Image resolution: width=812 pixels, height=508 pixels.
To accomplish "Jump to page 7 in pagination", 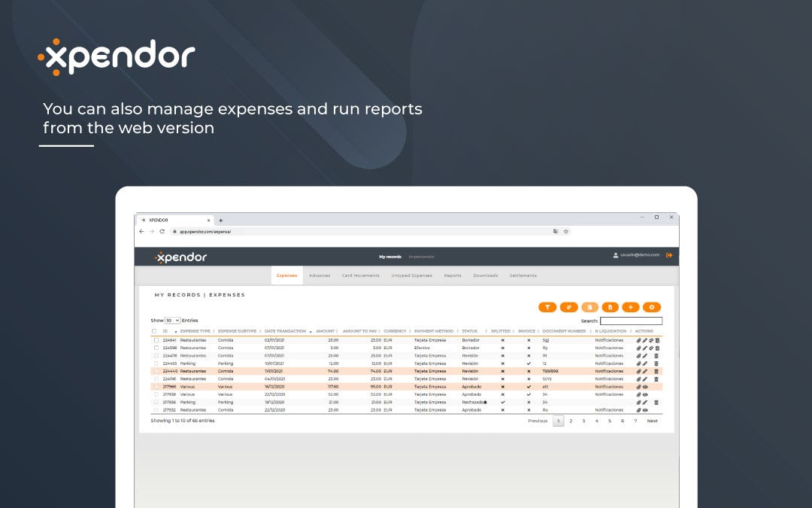I will [x=635, y=421].
